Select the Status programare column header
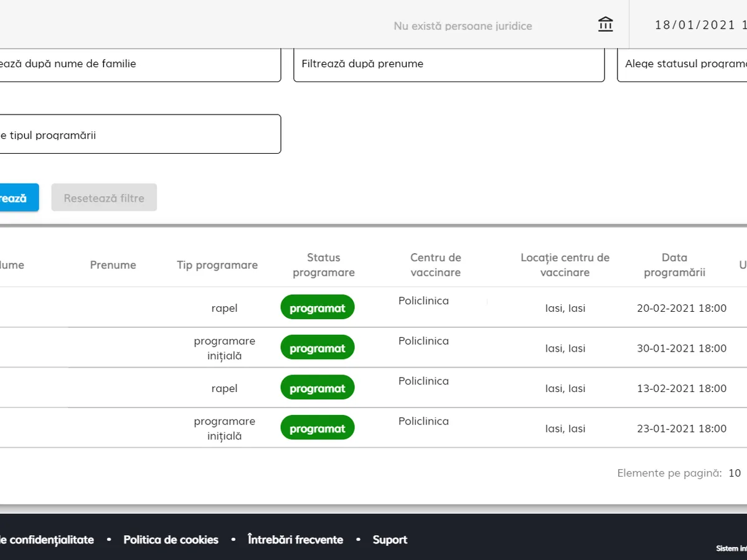This screenshot has width=747, height=560. click(324, 265)
